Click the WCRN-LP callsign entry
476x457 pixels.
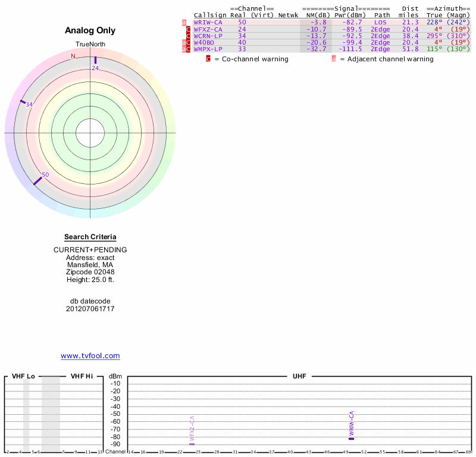coord(208,36)
